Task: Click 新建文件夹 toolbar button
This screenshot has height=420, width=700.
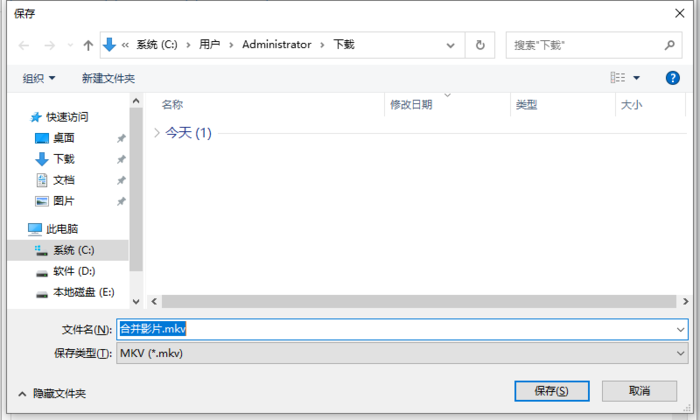Action: tap(108, 78)
